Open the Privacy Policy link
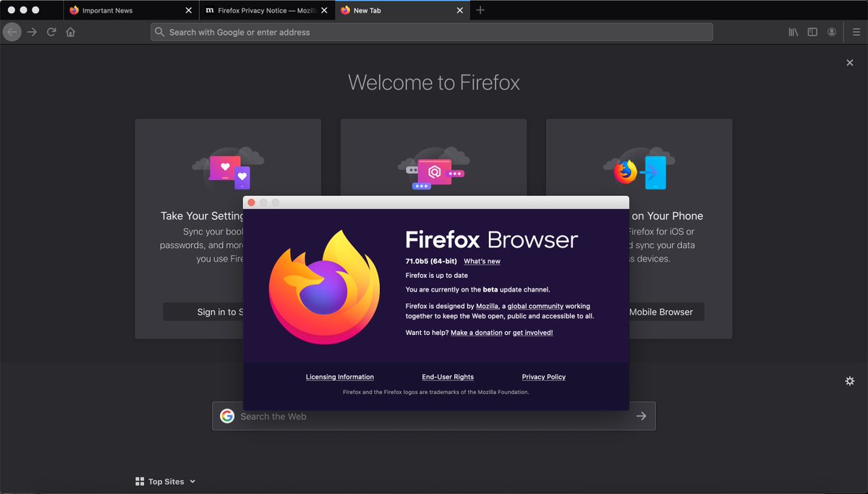Viewport: 868px width, 494px height. click(x=544, y=377)
